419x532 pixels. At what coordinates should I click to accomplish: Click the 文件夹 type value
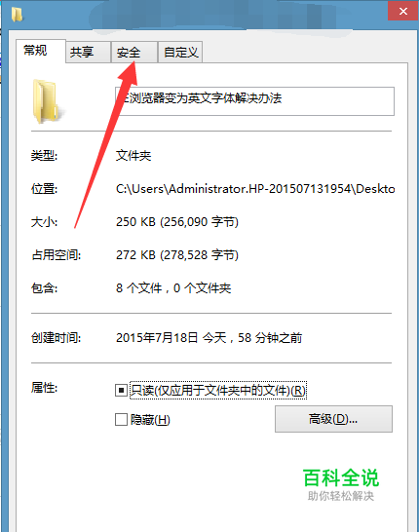coord(133,156)
